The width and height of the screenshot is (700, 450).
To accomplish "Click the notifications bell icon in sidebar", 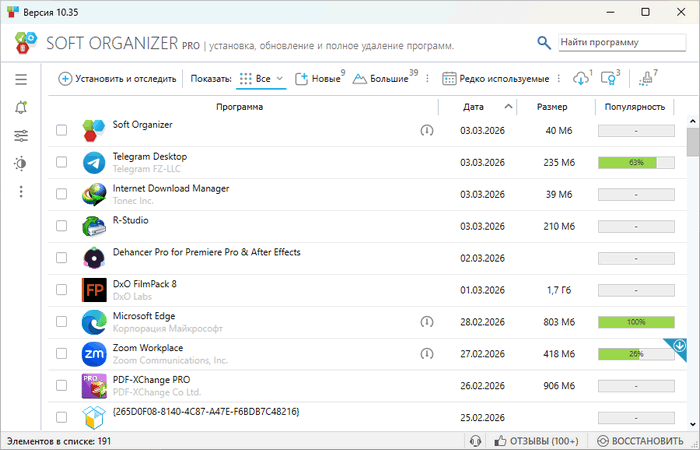I will pos(21,107).
